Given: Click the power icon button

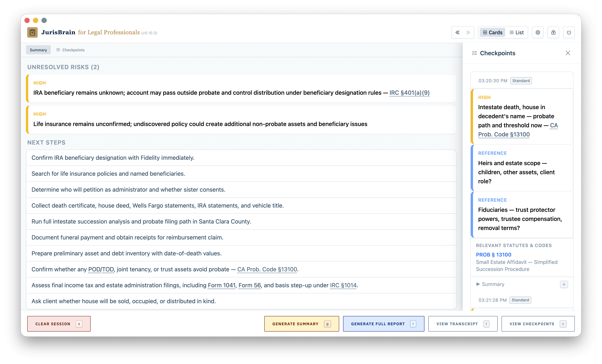Looking at the screenshot, I should (x=569, y=32).
